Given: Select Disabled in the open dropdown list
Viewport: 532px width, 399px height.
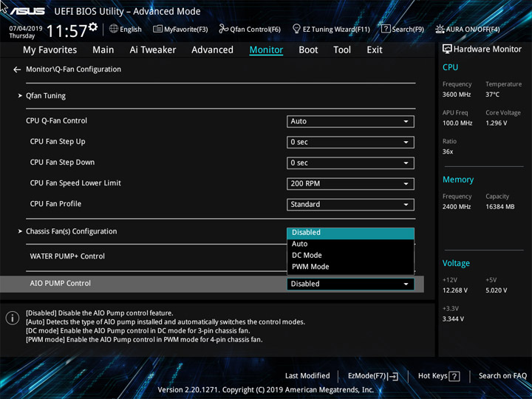Looking at the screenshot, I should click(350, 233).
